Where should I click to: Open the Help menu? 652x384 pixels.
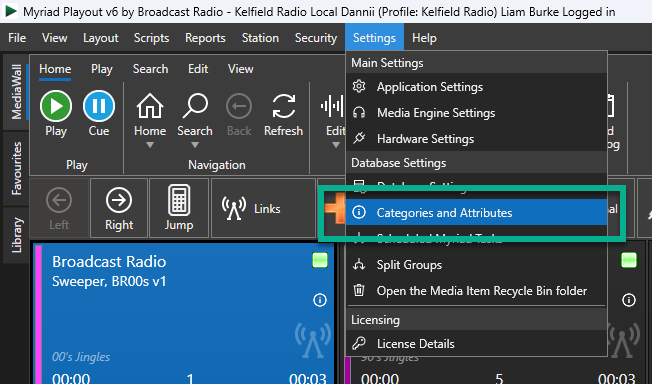point(424,38)
